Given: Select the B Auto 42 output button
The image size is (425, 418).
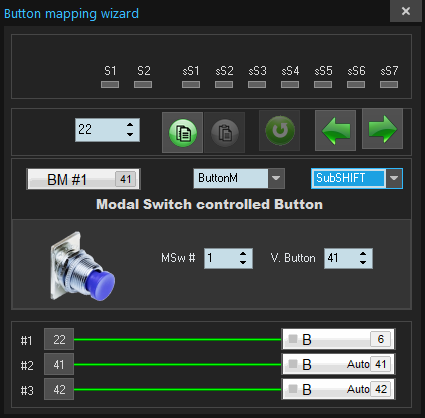Looking at the screenshot, I should coord(338,389).
